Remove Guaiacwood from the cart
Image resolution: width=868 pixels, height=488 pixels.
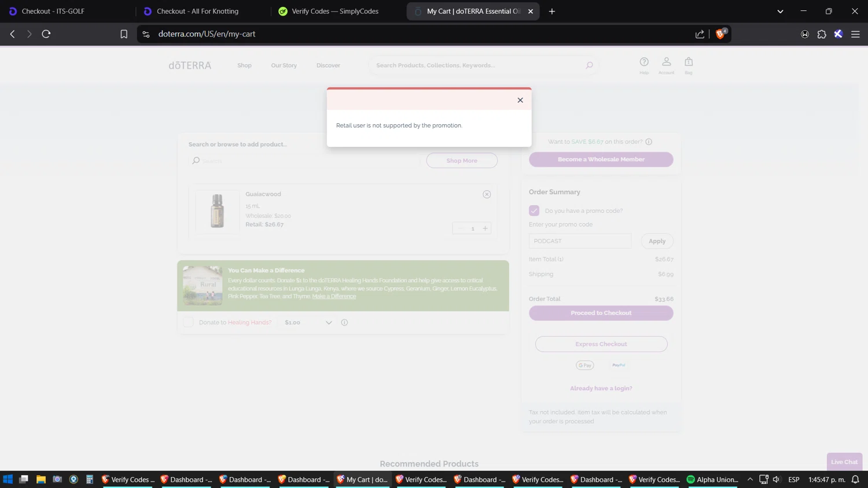(x=487, y=194)
